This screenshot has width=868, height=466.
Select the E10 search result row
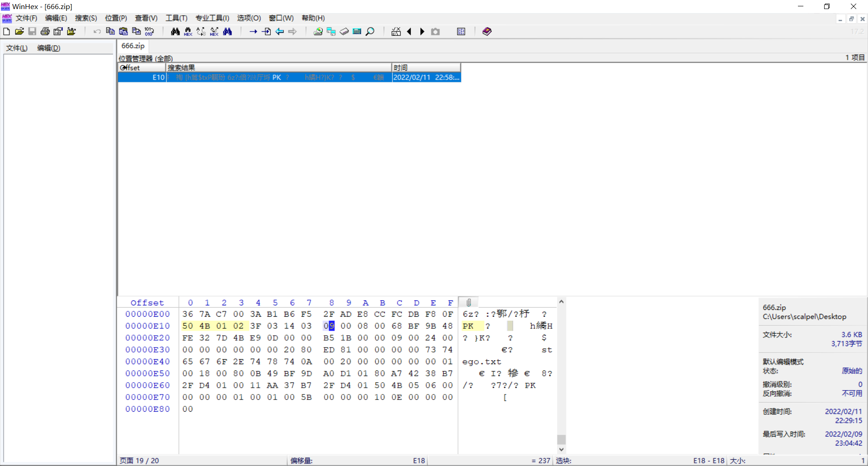pyautogui.click(x=289, y=77)
